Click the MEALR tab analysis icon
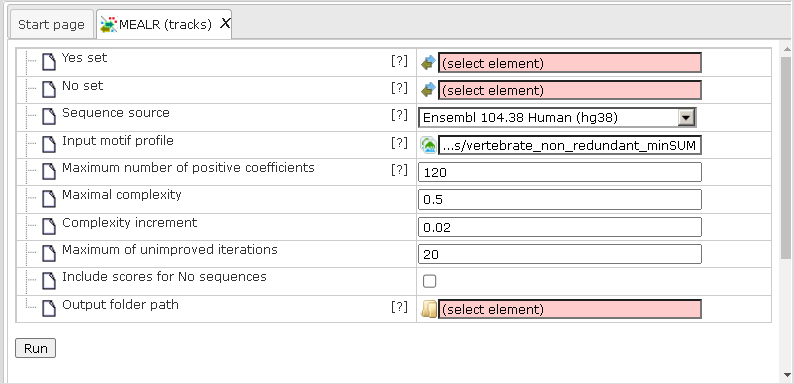This screenshot has height=384, width=794. 108,24
